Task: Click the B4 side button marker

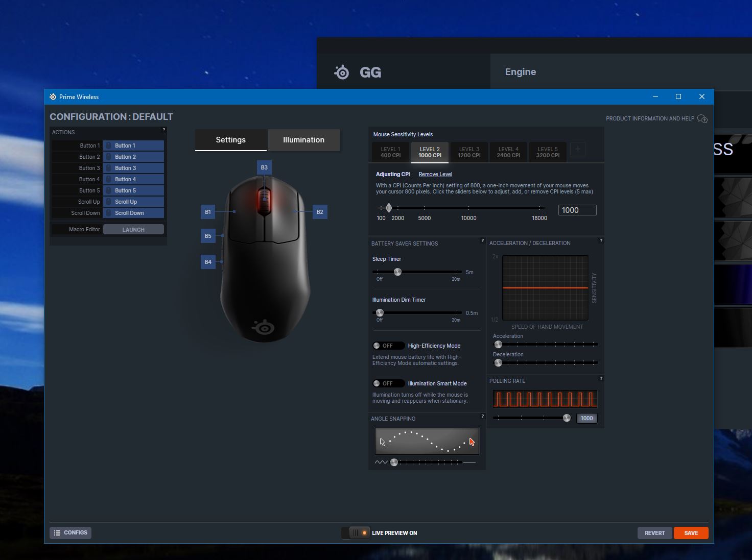Action: coord(208,262)
